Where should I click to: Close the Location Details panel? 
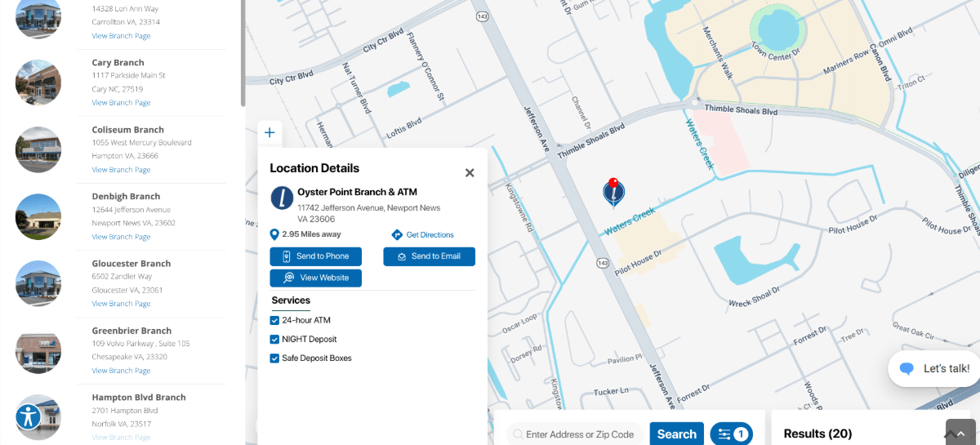(470, 172)
